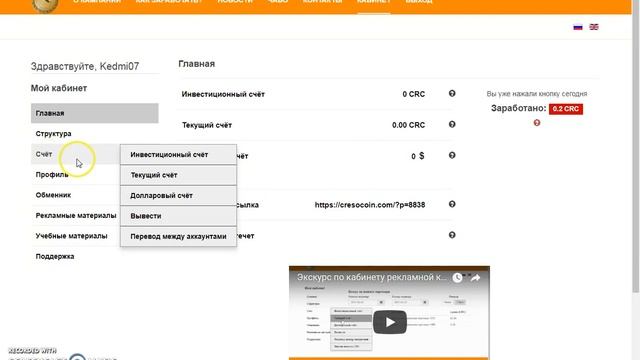Click the Watch later clock on video
The height and width of the screenshot is (360, 640).
pyautogui.click(x=457, y=278)
